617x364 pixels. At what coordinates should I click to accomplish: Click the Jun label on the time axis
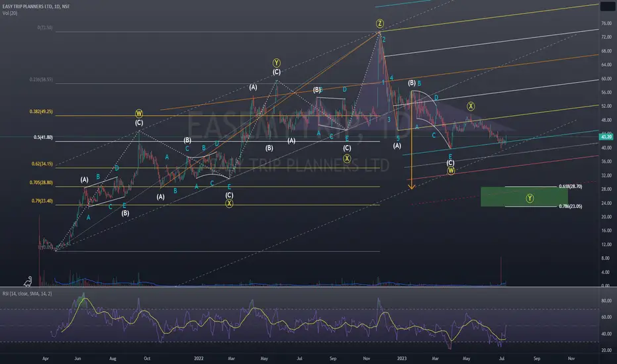[x=77, y=359]
